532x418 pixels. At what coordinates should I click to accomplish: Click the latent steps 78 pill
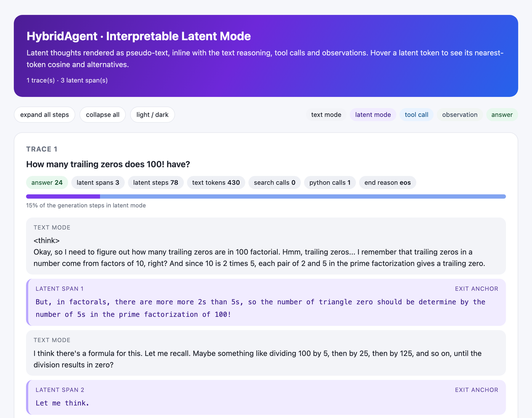tap(156, 183)
